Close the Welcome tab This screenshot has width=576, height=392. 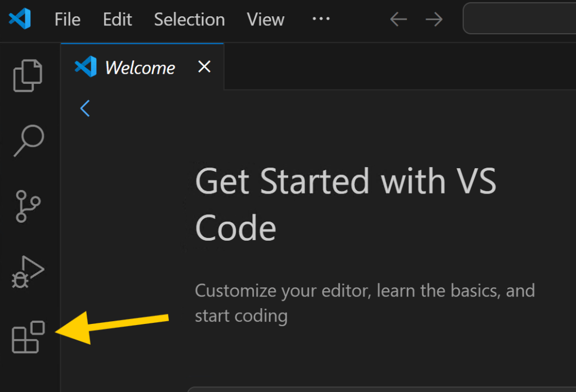[204, 67]
